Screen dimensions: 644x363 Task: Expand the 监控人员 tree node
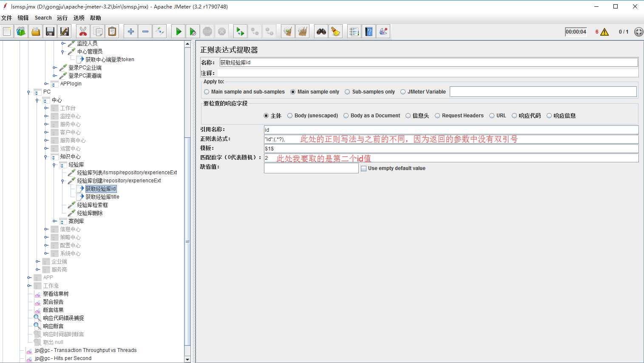pyautogui.click(x=63, y=43)
